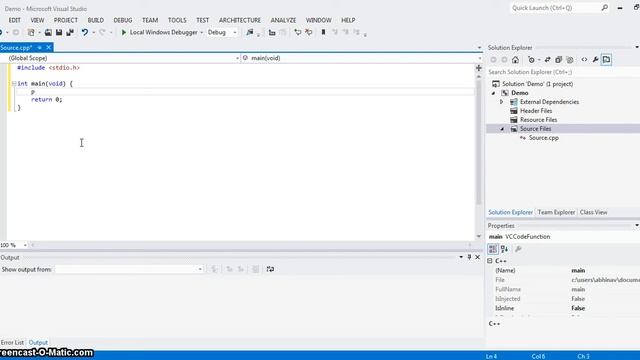Click the Save All icon
This screenshot has width=640, height=360.
click(70, 32)
